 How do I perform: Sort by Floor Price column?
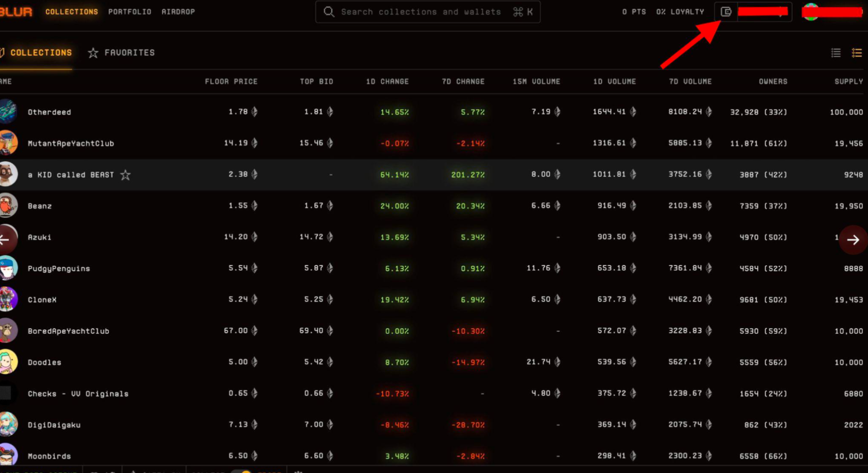pos(231,81)
